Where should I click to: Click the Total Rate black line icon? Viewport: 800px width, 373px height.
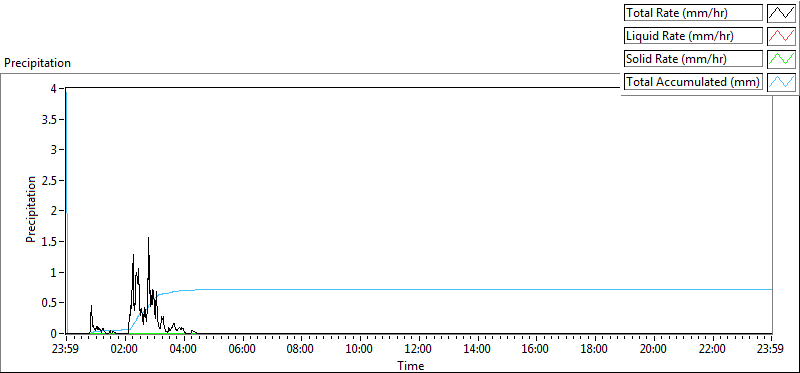(781, 13)
